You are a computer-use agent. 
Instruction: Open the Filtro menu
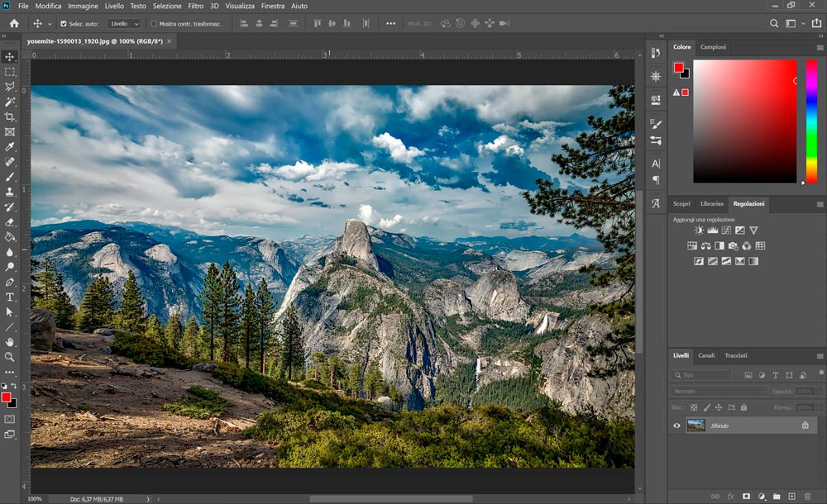195,6
